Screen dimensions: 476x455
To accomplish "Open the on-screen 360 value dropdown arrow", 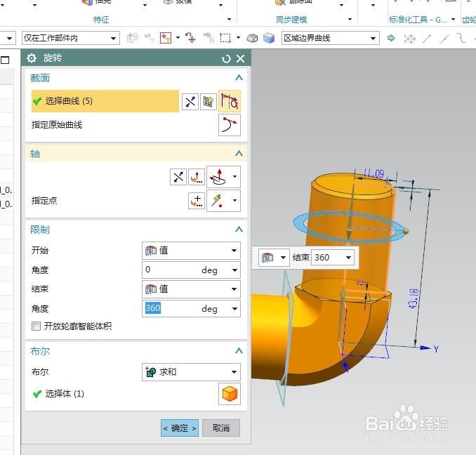I will click(349, 258).
